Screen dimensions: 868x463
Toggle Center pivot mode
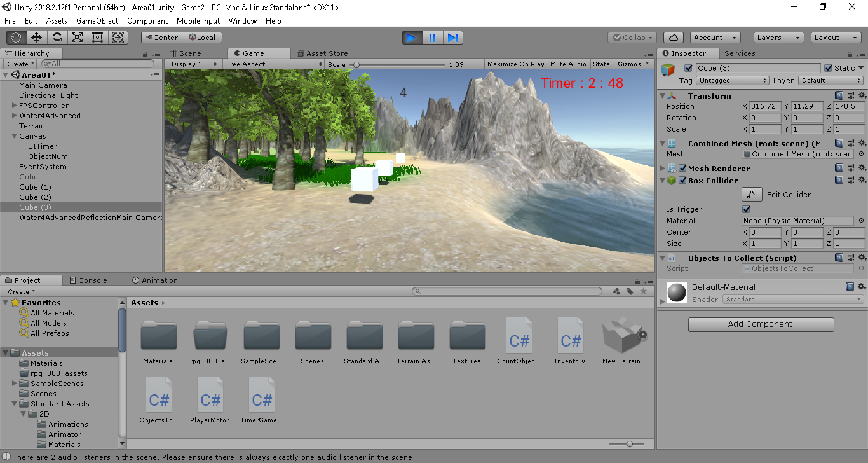click(161, 38)
